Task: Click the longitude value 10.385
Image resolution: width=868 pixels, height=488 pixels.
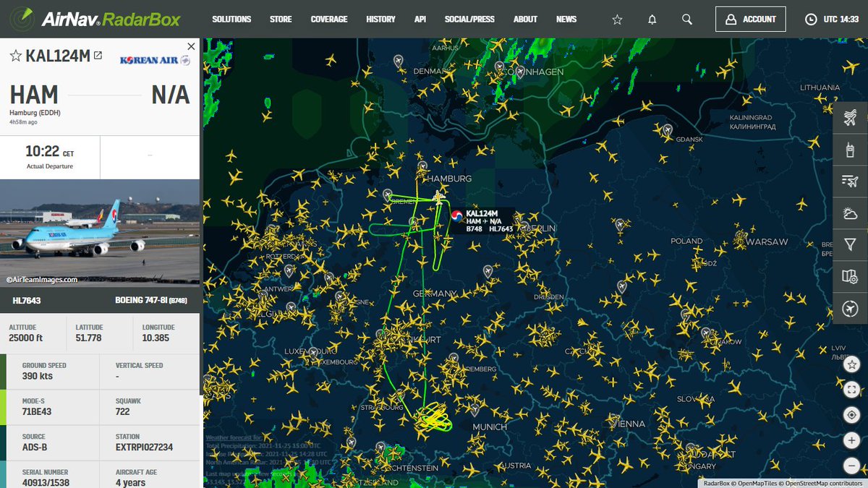Action: (156, 338)
